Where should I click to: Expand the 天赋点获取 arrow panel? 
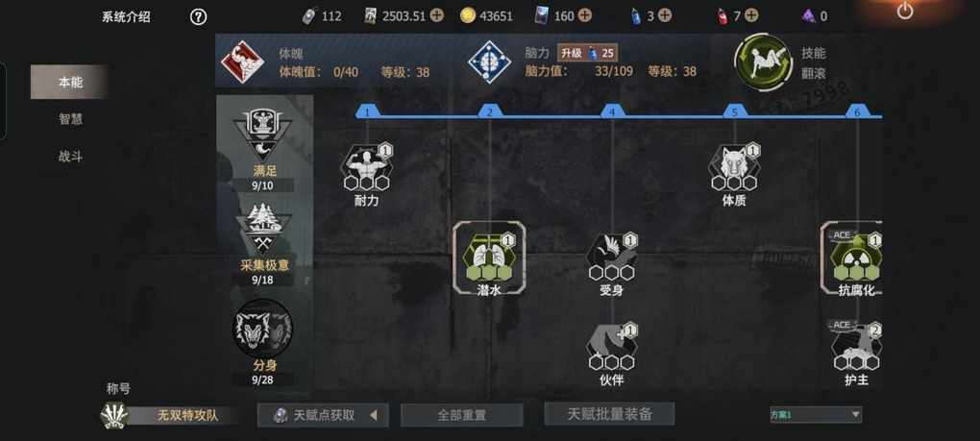pos(374,415)
